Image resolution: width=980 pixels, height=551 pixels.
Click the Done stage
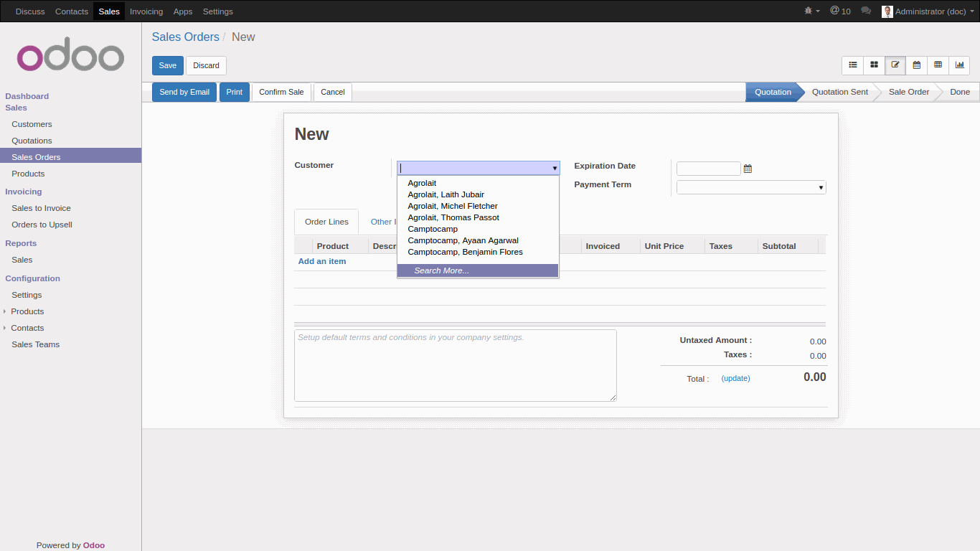coord(960,92)
